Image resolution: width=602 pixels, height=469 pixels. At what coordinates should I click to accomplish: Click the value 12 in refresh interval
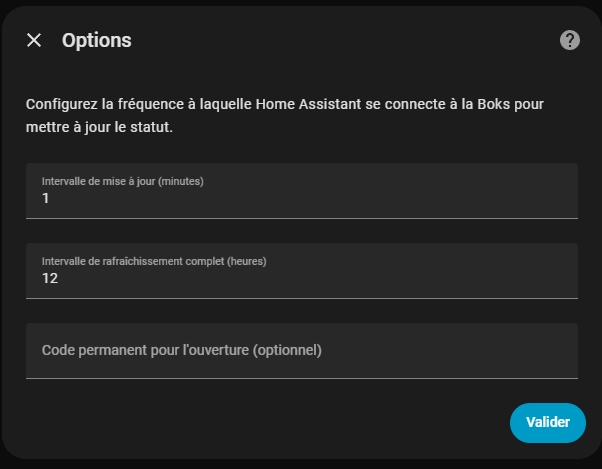(x=50, y=279)
